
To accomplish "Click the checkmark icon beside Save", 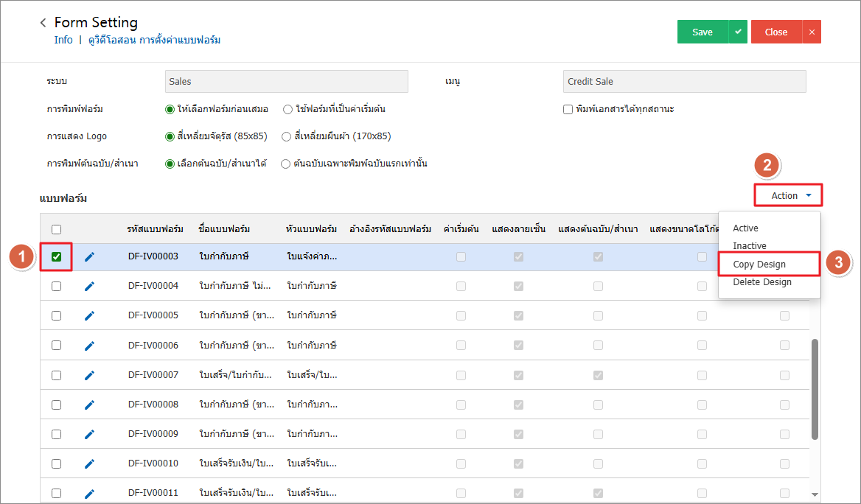I will (x=738, y=32).
